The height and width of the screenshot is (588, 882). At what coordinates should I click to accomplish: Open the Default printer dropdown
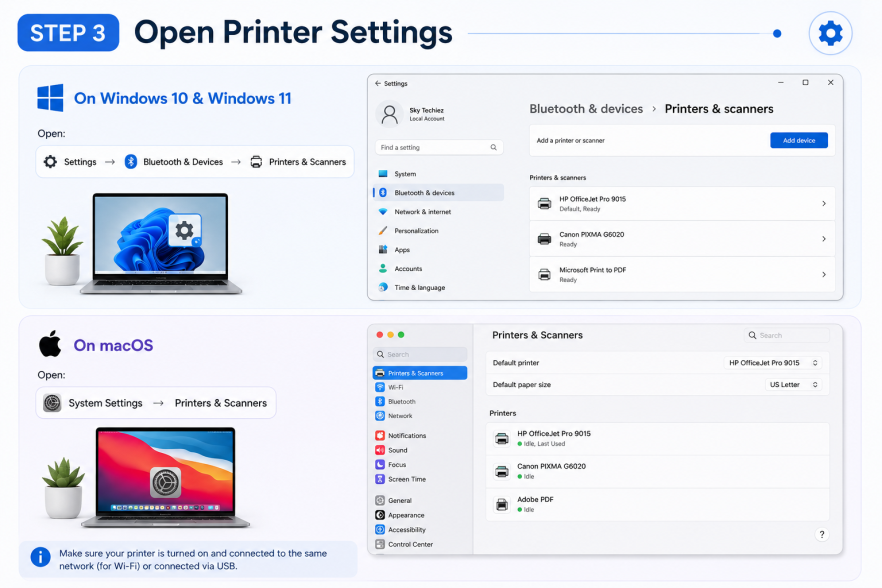(x=773, y=363)
